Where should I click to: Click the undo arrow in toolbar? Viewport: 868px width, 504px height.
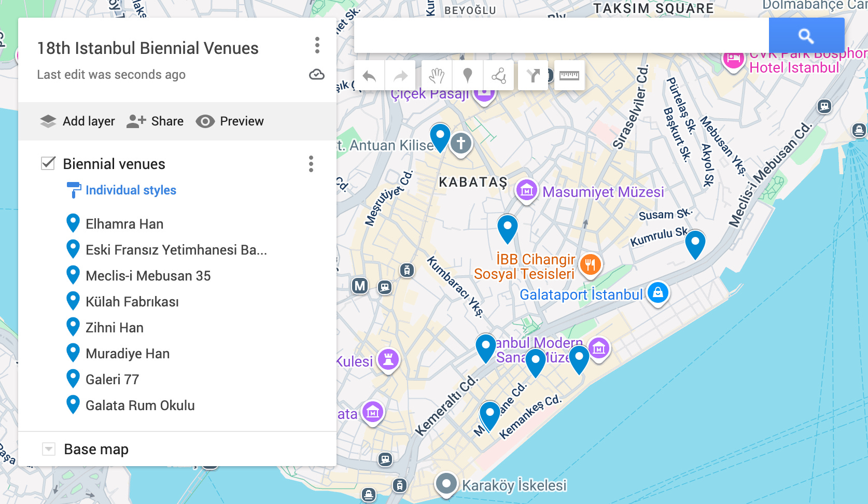(369, 76)
